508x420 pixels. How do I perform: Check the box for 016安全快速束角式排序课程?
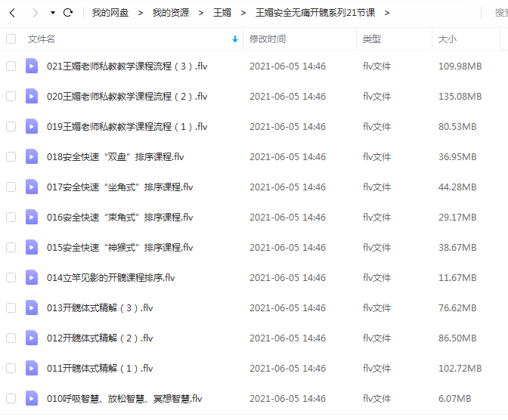(x=11, y=217)
